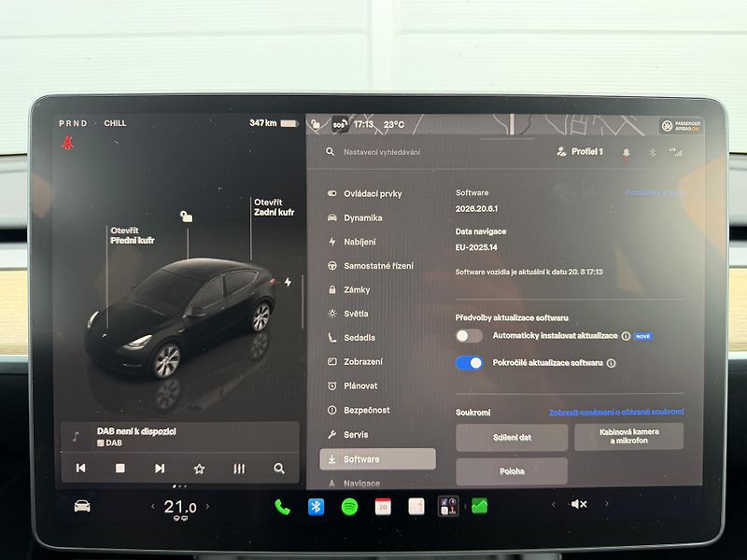Image resolution: width=747 pixels, height=560 pixels.
Task: Lower volume with left arrow
Action: [x=553, y=504]
